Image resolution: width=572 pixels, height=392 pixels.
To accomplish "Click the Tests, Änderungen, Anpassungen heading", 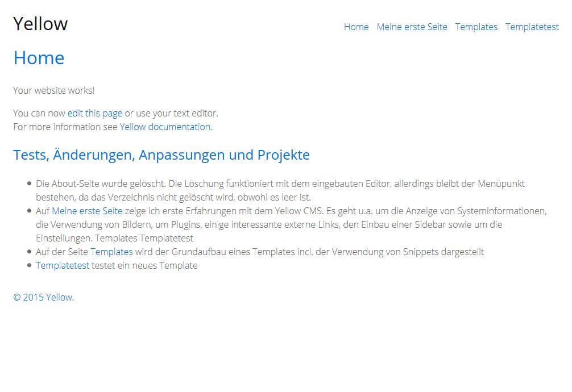I will [x=161, y=155].
